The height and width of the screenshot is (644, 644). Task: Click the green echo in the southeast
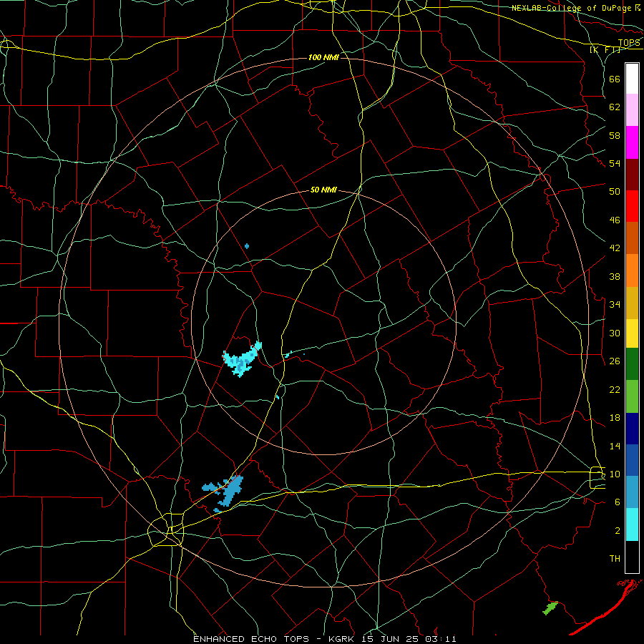(x=550, y=608)
